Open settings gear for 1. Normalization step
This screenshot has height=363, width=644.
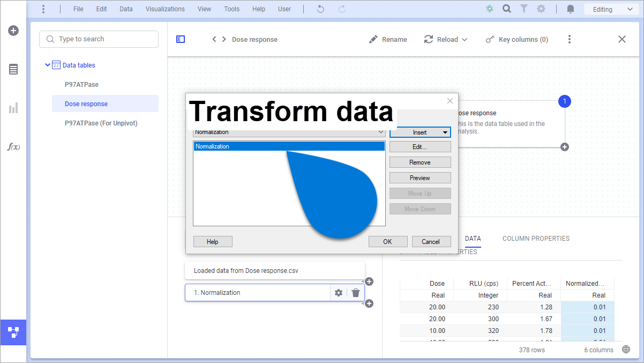point(339,293)
